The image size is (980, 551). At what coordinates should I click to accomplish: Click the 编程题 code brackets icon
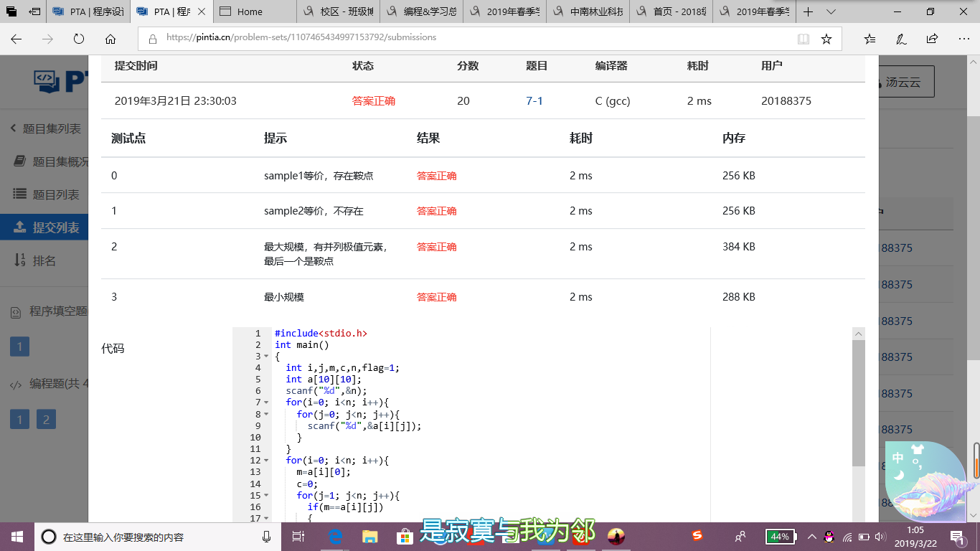[x=15, y=384]
